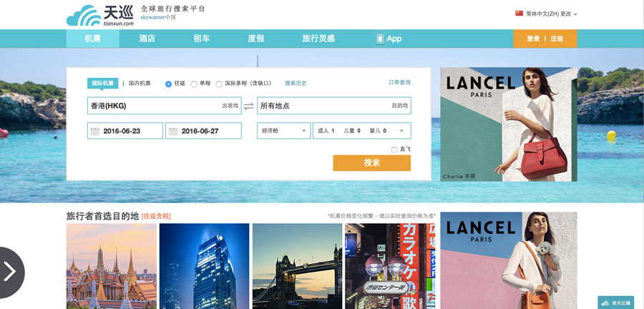
Task: Click the 旅行者首选目的地 heading
Action: coord(102,216)
